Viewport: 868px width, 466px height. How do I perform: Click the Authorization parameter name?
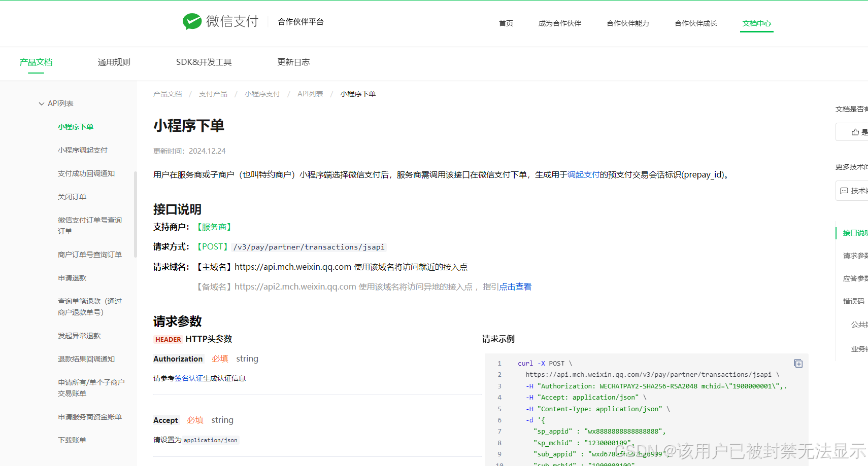pyautogui.click(x=178, y=359)
